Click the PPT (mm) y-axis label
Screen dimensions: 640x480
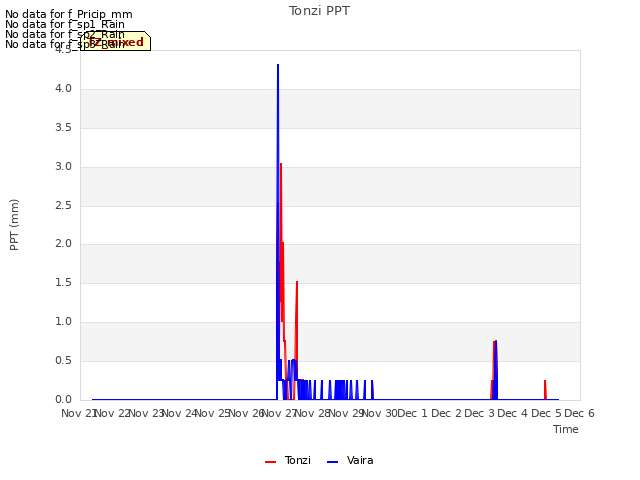coord(14,224)
